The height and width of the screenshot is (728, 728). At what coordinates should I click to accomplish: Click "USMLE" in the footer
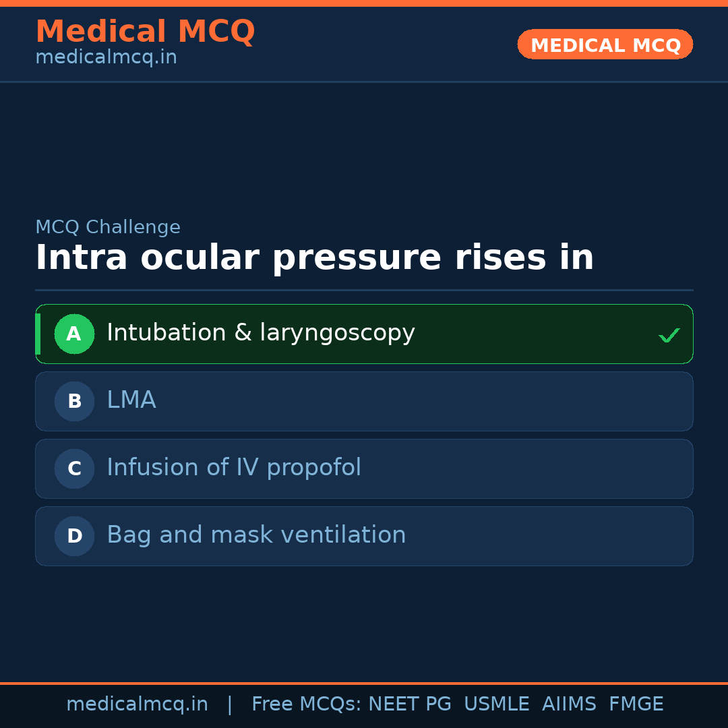(496, 704)
